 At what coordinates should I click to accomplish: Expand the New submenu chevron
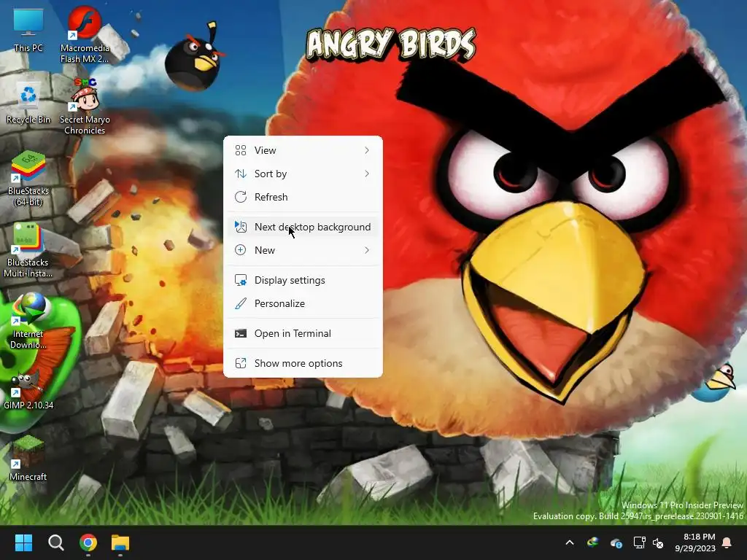point(366,251)
